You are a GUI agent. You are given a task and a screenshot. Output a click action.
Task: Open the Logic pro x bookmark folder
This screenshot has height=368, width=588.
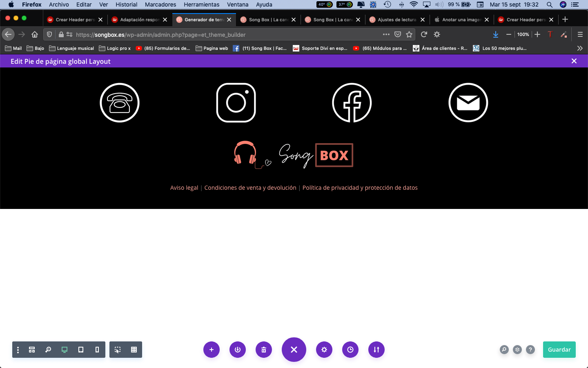[115, 48]
